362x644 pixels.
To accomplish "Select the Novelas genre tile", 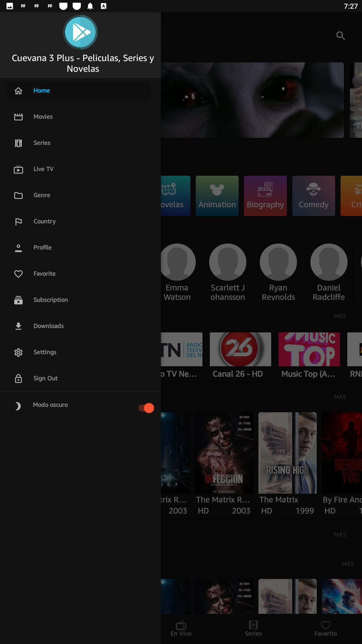I will 176,196.
